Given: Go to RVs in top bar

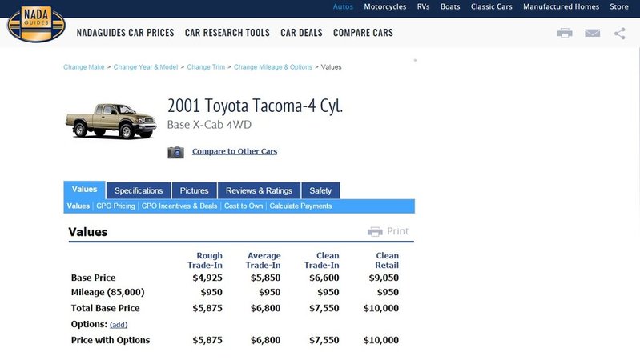Looking at the screenshot, I should click(423, 6).
